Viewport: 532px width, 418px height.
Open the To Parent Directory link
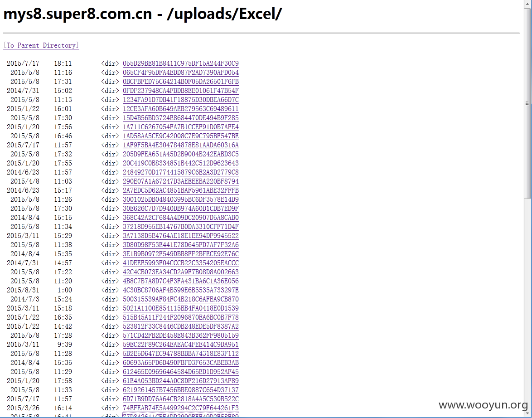click(41, 45)
